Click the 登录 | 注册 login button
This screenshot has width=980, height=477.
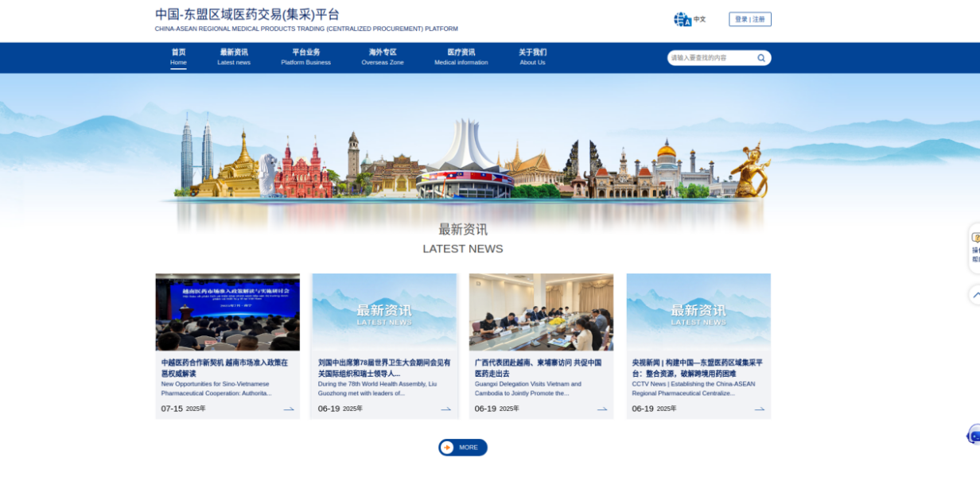pos(749,19)
